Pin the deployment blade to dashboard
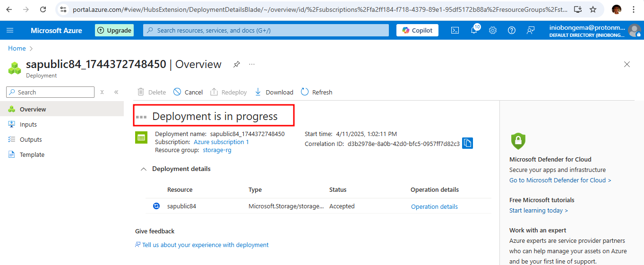The width and height of the screenshot is (644, 265). click(x=236, y=64)
